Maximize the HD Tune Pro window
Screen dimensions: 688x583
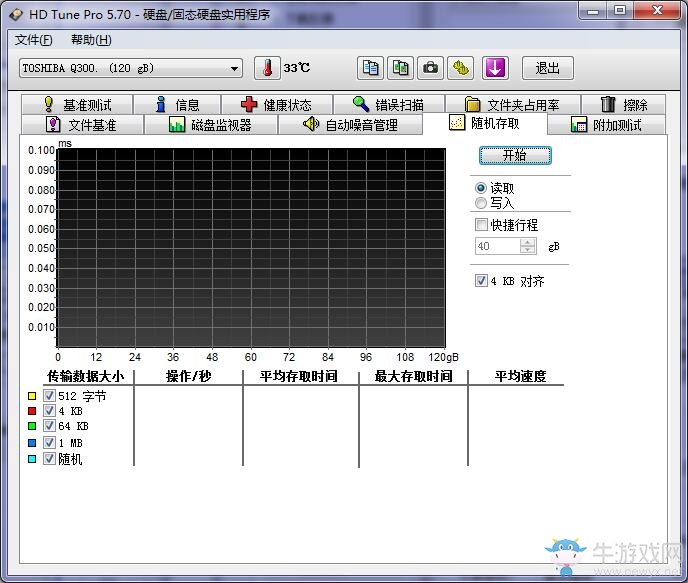[x=620, y=11]
